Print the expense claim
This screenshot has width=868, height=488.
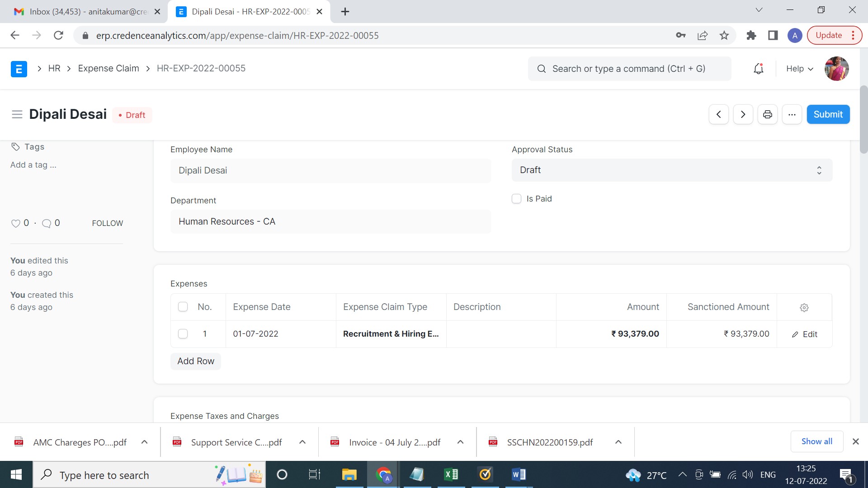pos(767,114)
